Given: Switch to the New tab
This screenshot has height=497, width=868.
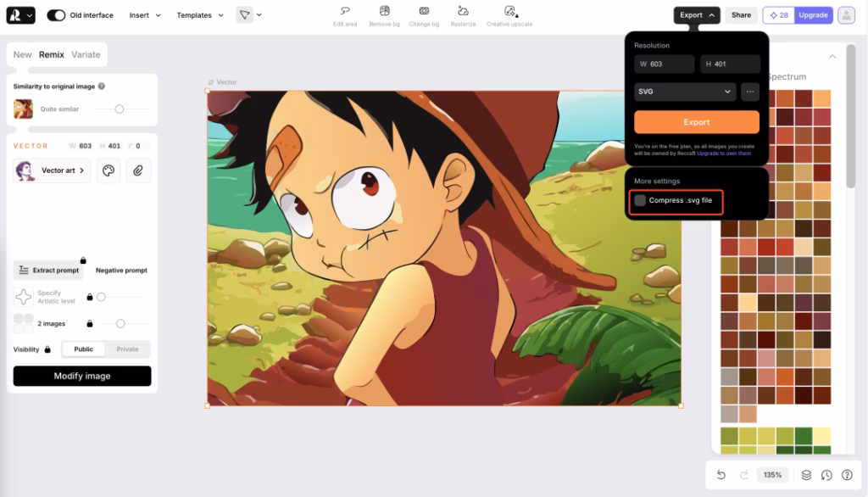Looking at the screenshot, I should click(23, 54).
